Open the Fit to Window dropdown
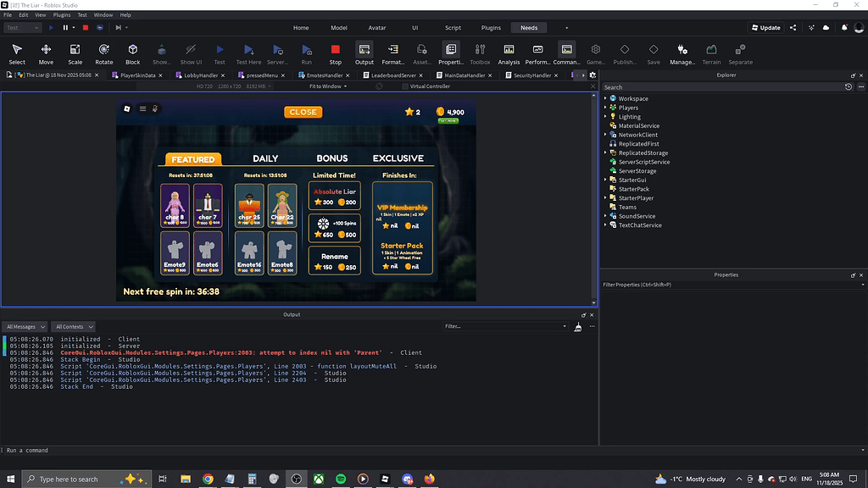 click(326, 86)
